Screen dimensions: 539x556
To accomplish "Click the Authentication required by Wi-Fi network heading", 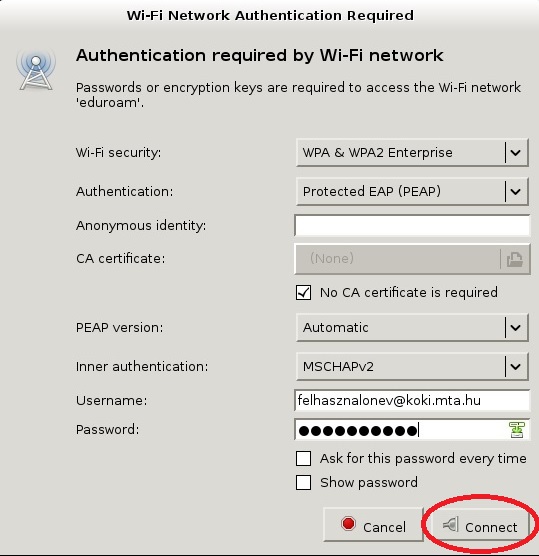I will (x=260, y=55).
